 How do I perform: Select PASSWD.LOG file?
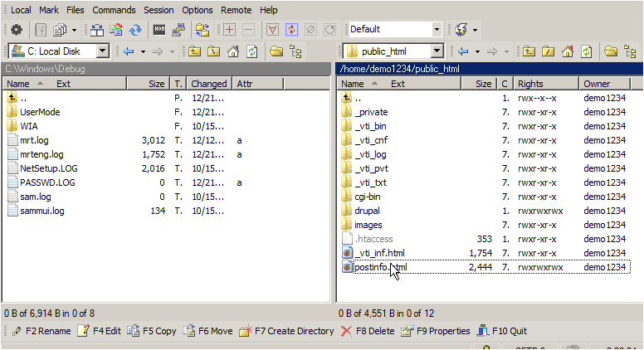[x=47, y=182]
